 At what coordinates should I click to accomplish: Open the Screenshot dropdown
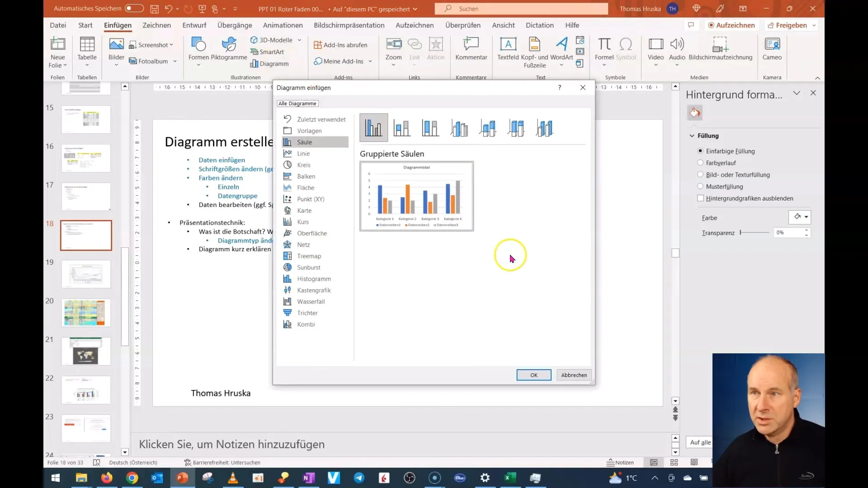pyautogui.click(x=171, y=45)
